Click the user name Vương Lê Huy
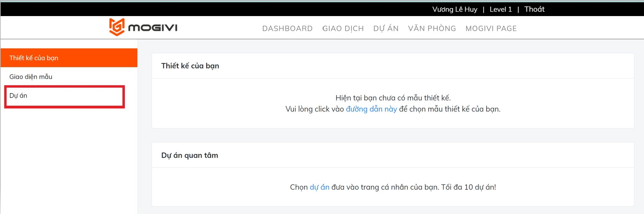644x214 pixels. coord(455,9)
